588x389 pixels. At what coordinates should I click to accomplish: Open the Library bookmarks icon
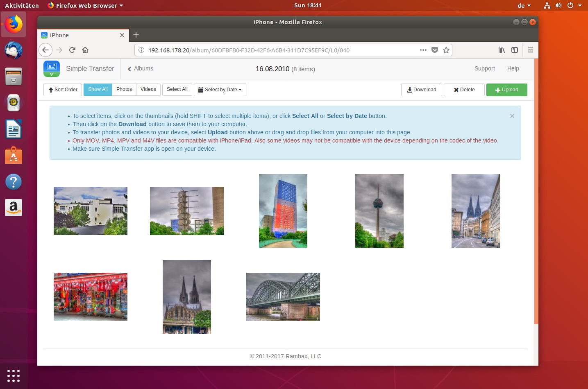click(x=502, y=50)
